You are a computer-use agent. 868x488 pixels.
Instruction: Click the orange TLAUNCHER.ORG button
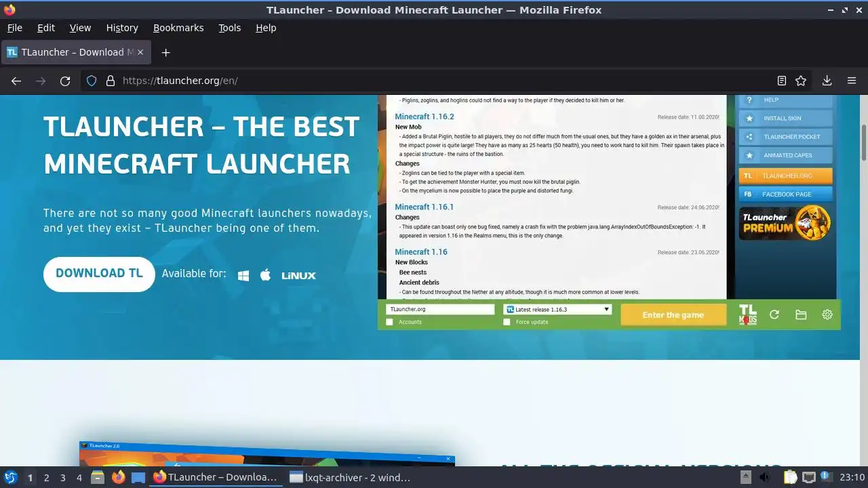coord(785,176)
